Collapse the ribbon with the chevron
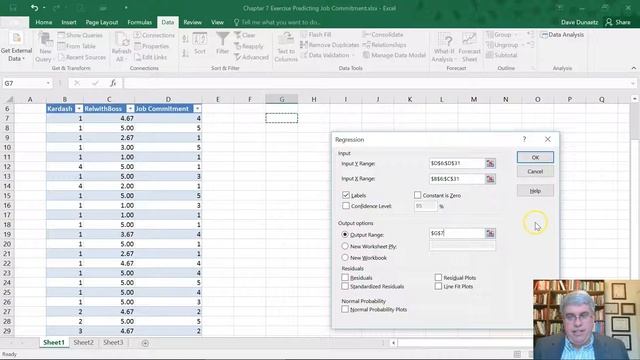 634,68
